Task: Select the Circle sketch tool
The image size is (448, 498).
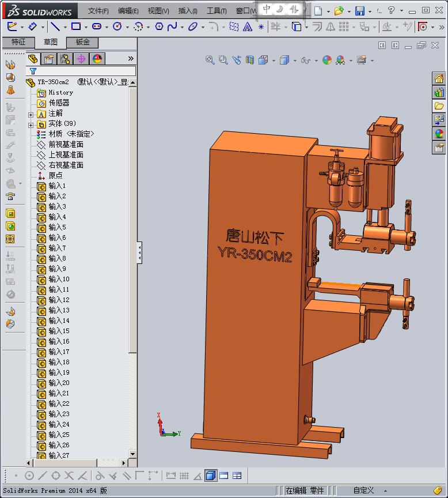Action: [117, 27]
